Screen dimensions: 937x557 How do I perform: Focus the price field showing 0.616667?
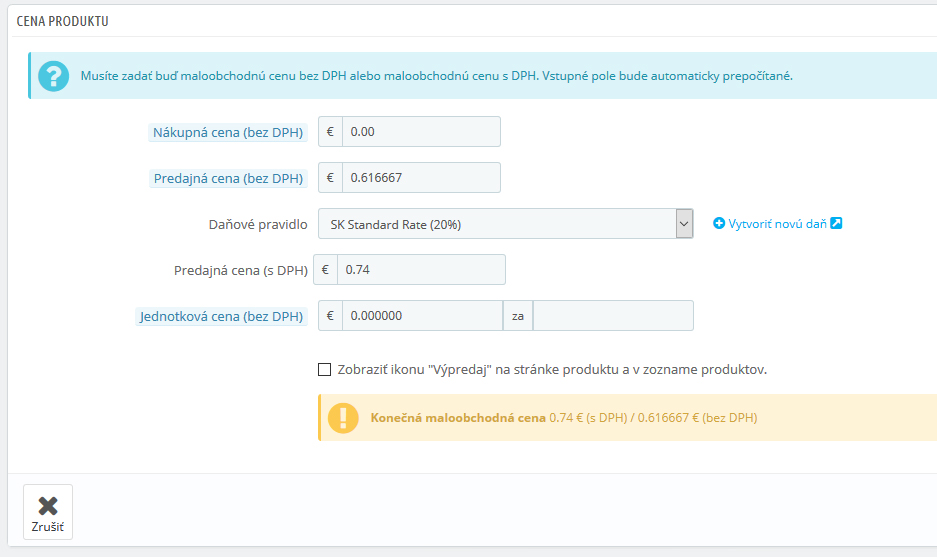(421, 177)
